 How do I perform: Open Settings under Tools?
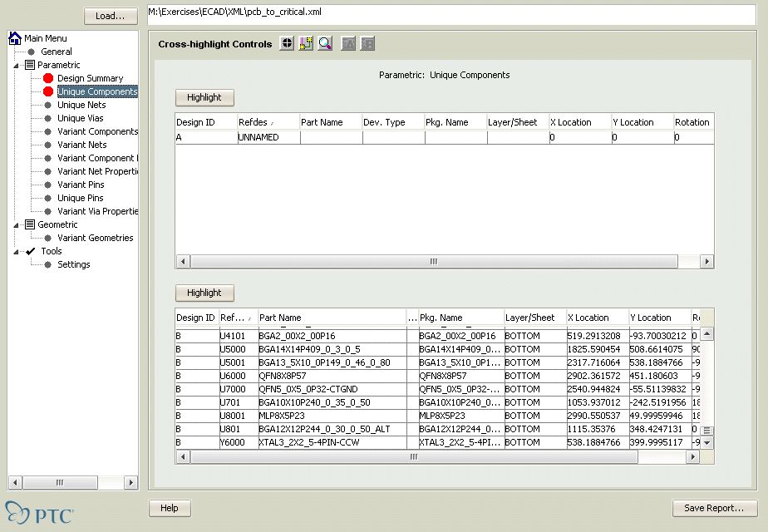point(73,264)
